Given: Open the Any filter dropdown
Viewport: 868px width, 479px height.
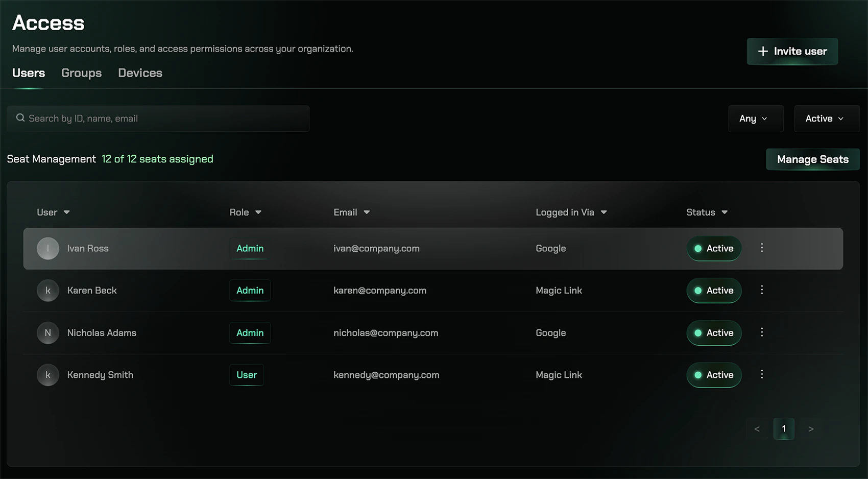Looking at the screenshot, I should (x=756, y=118).
